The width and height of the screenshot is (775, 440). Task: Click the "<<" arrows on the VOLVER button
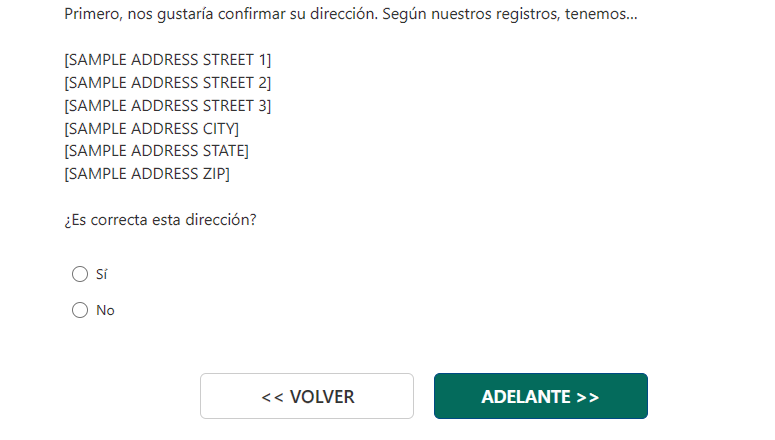pos(272,397)
